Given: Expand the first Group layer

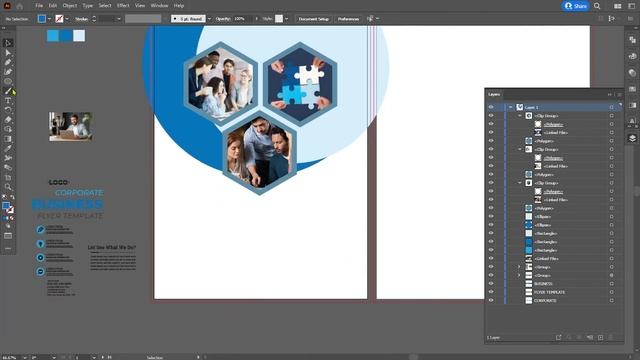Looking at the screenshot, I should (520, 267).
